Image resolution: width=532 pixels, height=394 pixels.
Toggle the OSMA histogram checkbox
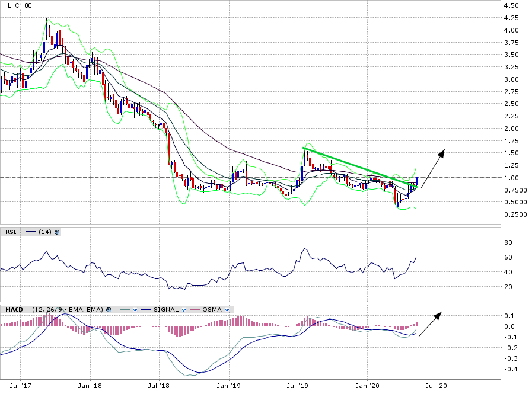(228, 310)
